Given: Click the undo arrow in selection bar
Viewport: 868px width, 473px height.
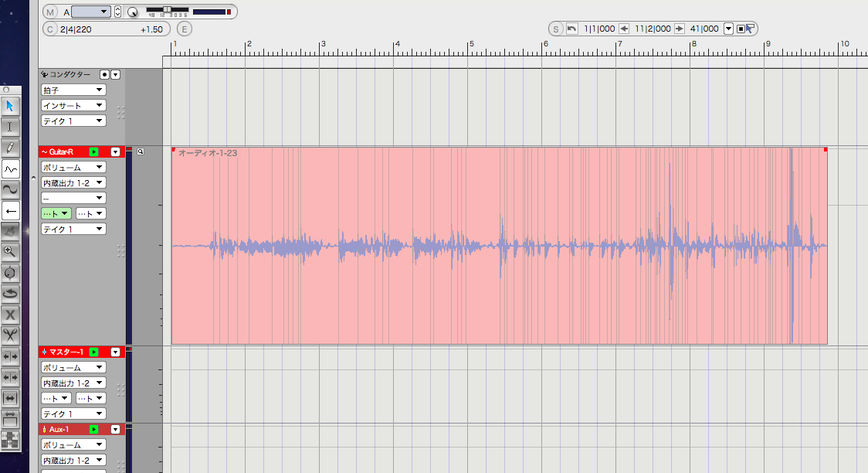Looking at the screenshot, I should tap(571, 29).
